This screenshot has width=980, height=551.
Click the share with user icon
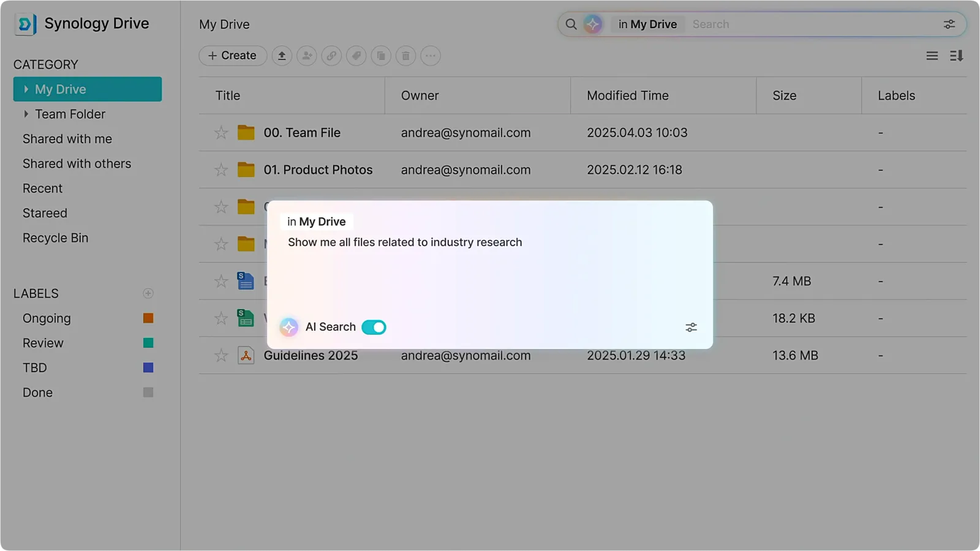[x=306, y=56]
